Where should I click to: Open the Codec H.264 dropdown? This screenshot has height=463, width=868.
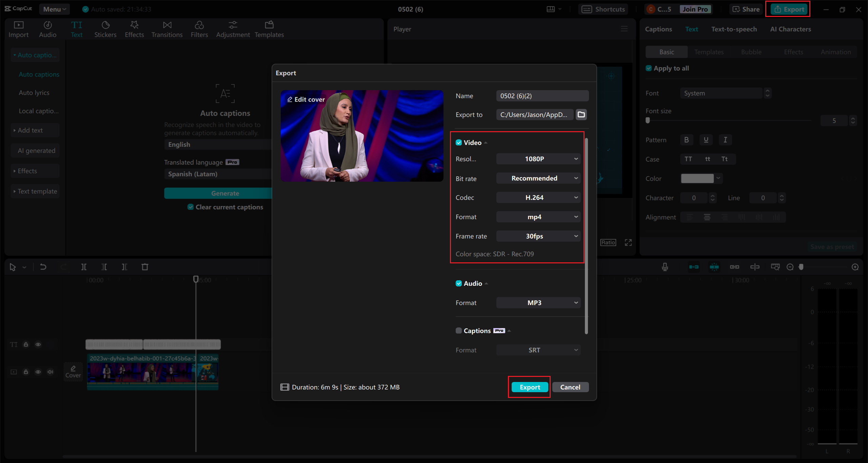(538, 198)
